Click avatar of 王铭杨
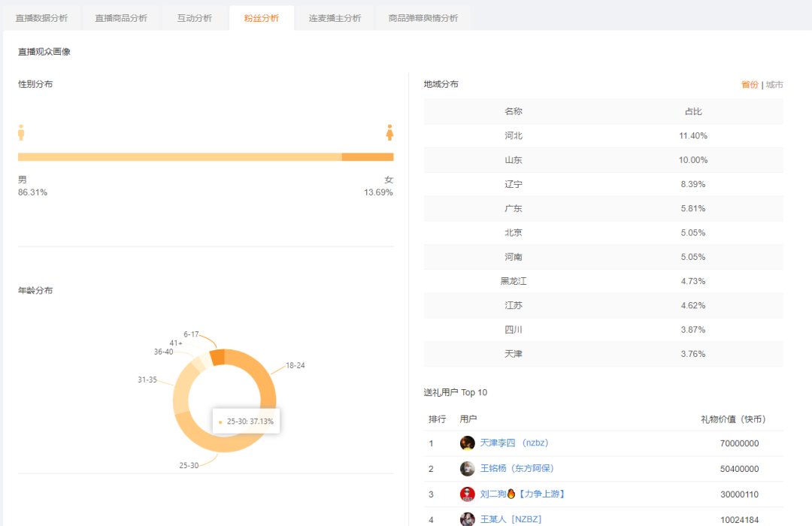The image size is (812, 526). pos(467,469)
